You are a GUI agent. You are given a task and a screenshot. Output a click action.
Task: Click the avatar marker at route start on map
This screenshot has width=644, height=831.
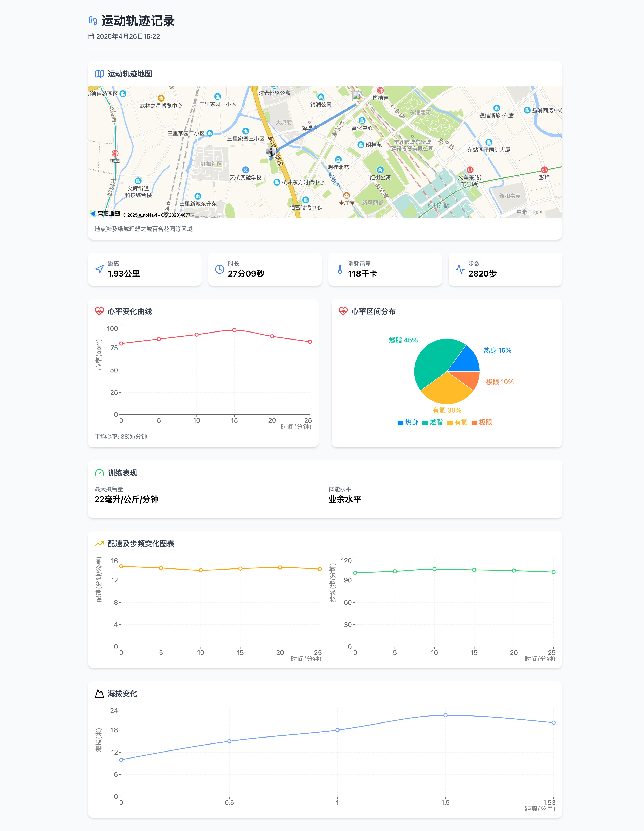pos(271,152)
